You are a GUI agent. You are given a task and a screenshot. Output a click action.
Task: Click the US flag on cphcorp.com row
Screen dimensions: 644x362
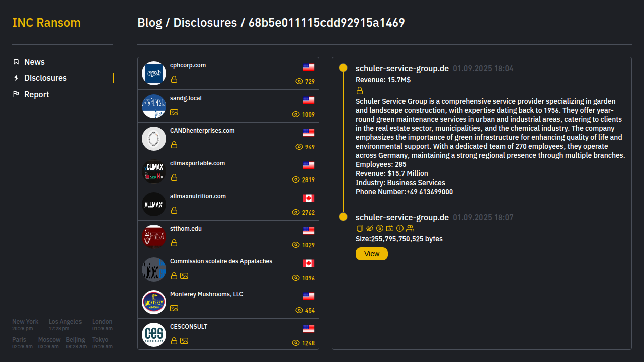click(x=309, y=67)
